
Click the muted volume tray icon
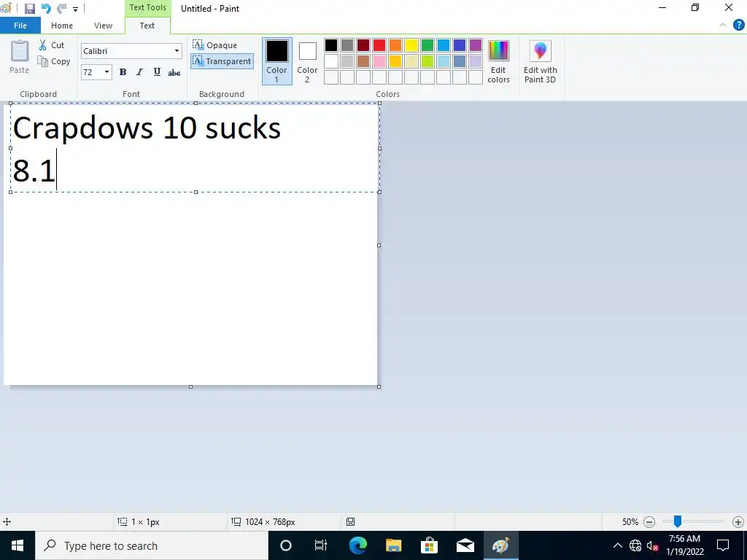coord(652,545)
